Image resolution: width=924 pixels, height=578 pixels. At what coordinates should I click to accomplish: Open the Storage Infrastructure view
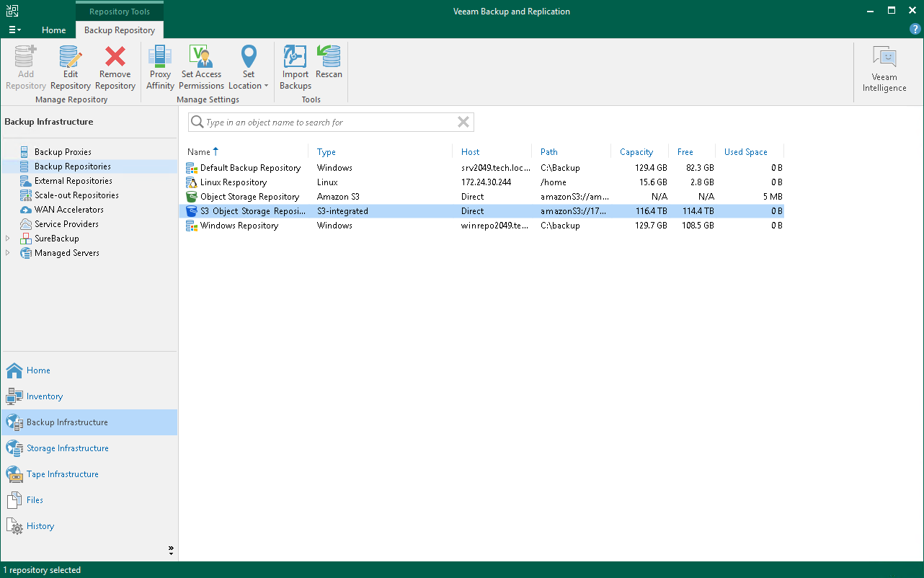pyautogui.click(x=68, y=448)
